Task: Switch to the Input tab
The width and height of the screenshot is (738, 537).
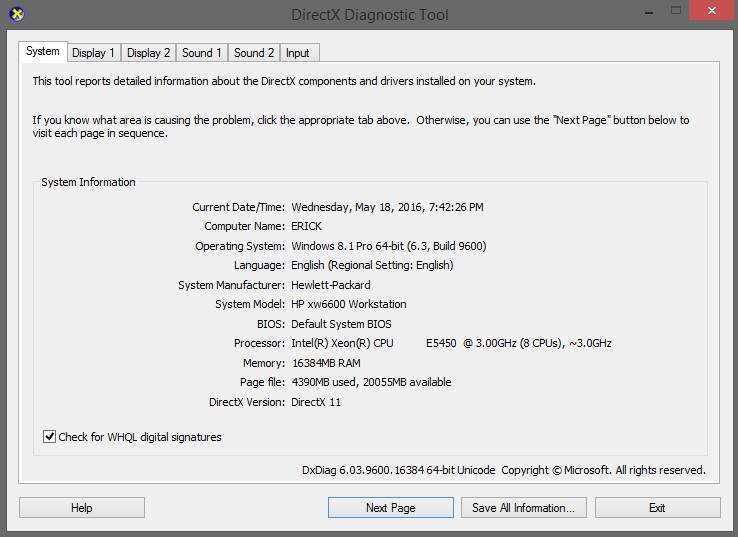Action: 297,52
